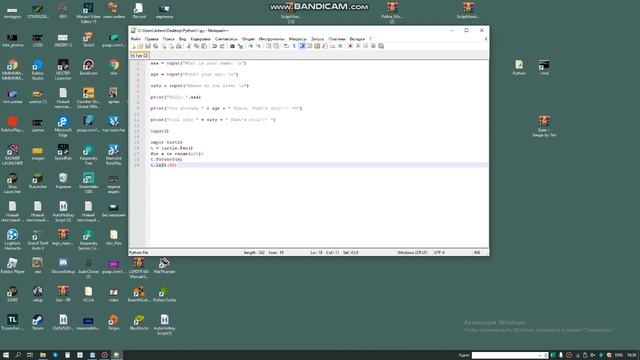640x360 pixels.
Task: Select the WarThunder desktop shortcut
Action: click(x=164, y=266)
